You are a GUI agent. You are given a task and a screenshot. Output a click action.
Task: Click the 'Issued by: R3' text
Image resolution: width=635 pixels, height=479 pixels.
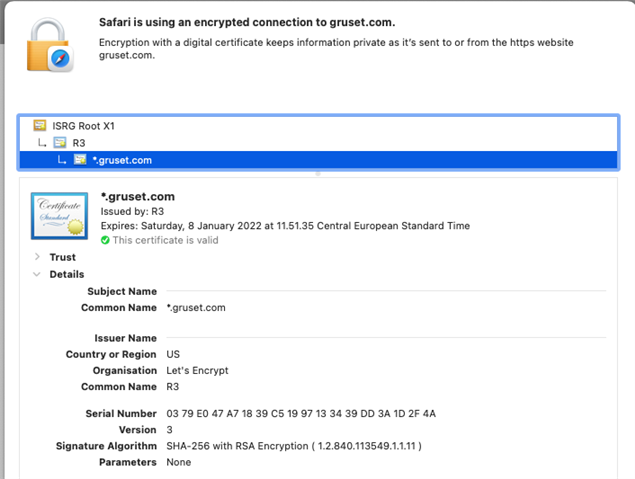132,211
